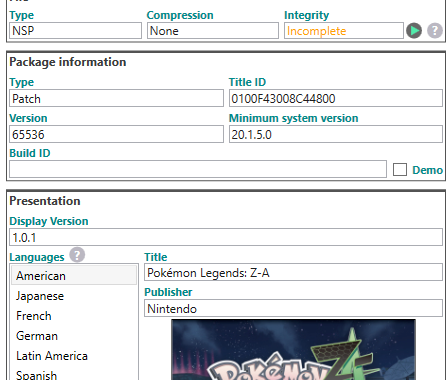This screenshot has width=447, height=380.
Task: Click the Integrity label
Action: pos(306,15)
